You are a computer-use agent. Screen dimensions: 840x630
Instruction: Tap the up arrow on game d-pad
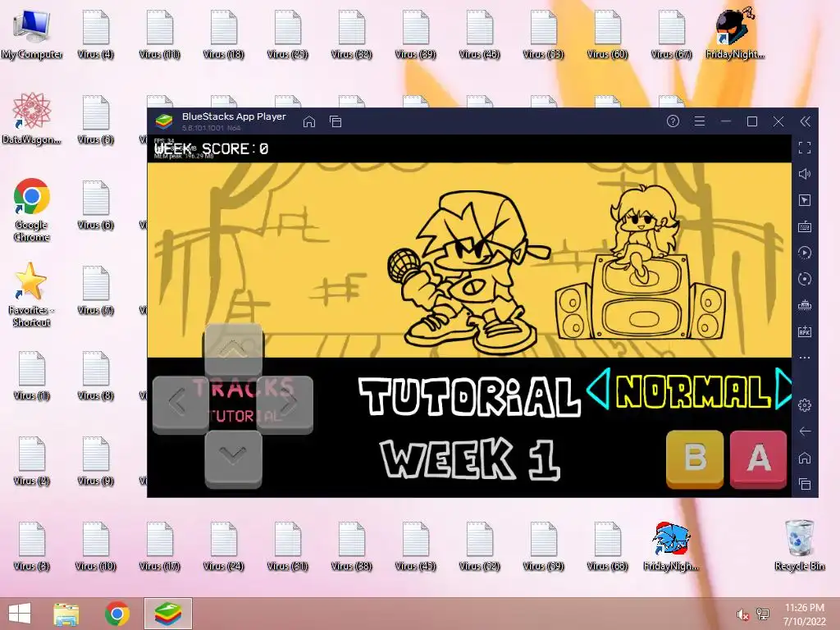coord(233,351)
